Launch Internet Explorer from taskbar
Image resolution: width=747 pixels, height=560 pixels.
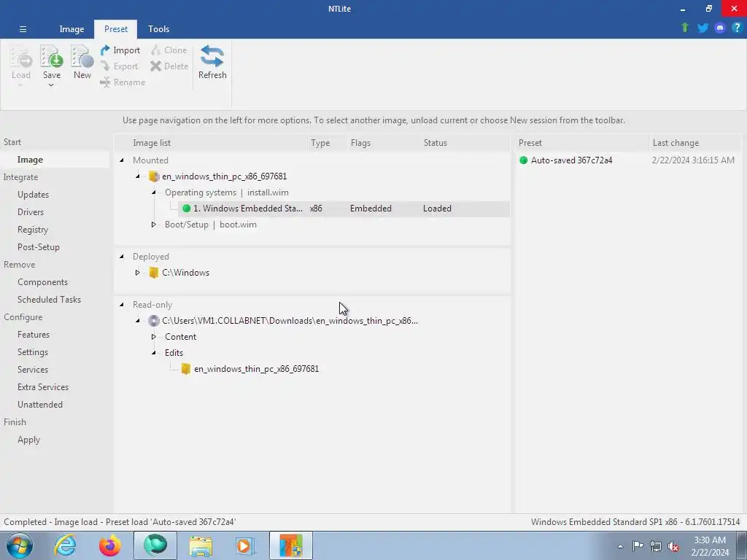coord(65,545)
